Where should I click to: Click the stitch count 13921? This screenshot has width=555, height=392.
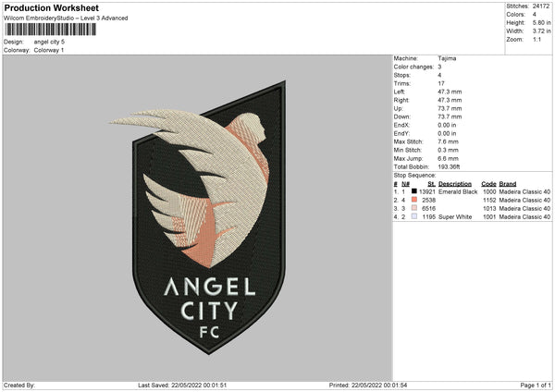click(426, 191)
